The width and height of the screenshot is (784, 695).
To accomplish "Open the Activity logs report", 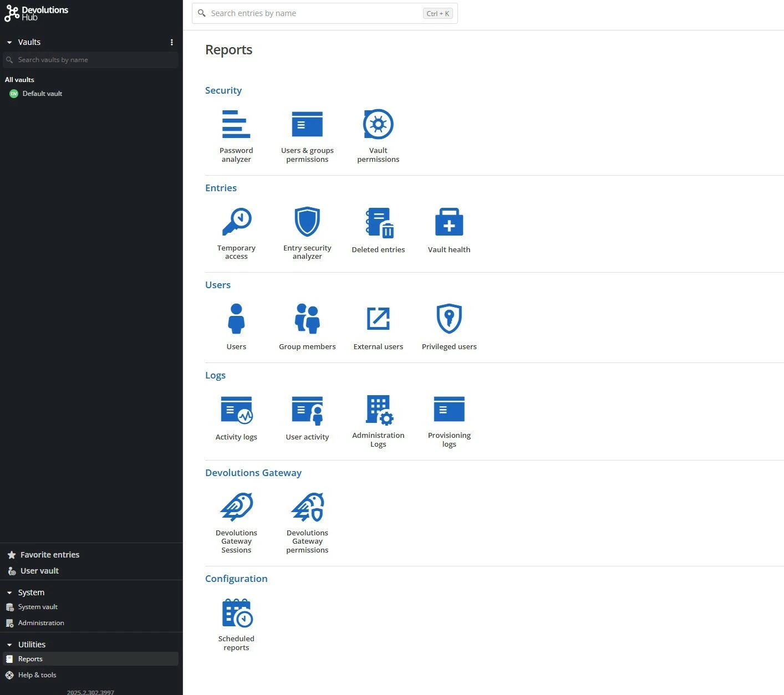I will click(236, 418).
